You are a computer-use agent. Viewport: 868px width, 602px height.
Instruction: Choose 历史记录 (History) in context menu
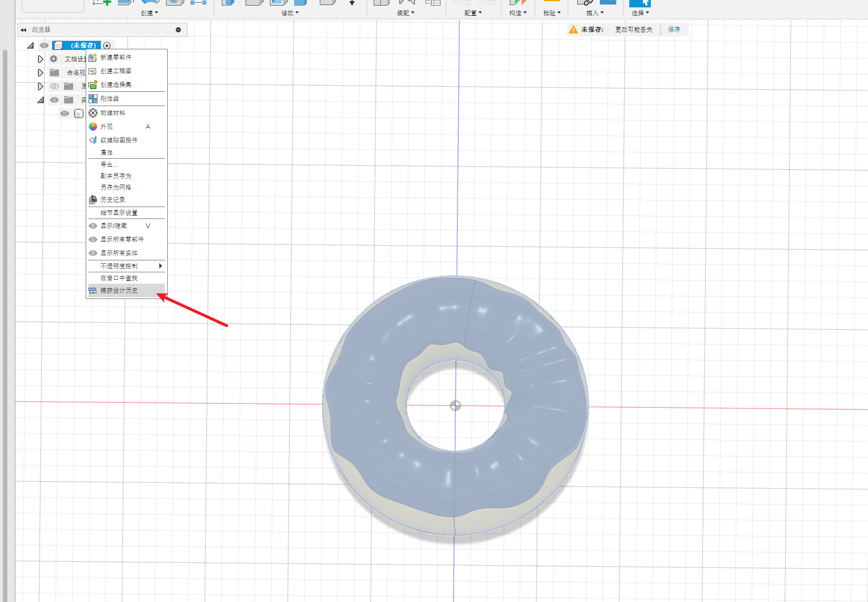pyautogui.click(x=113, y=200)
